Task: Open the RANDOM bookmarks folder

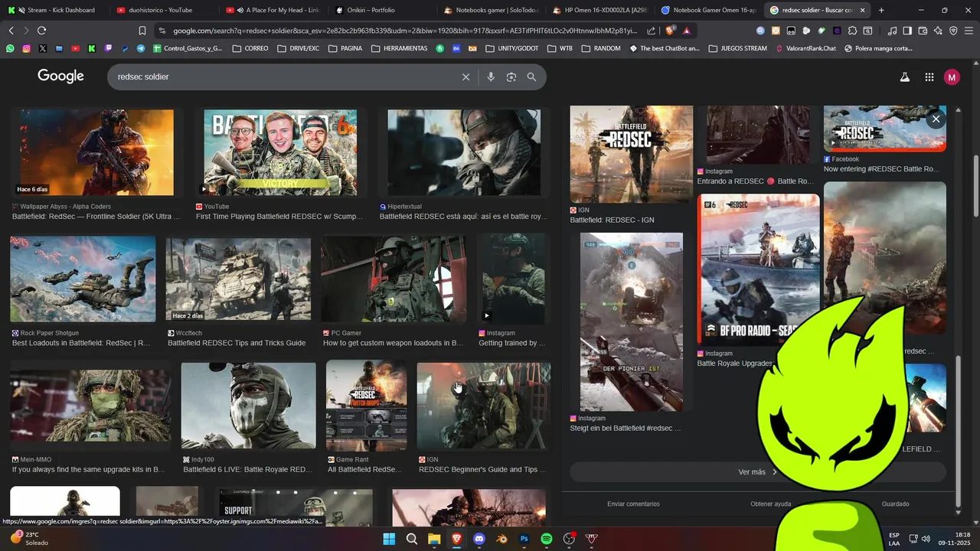Action: pyautogui.click(x=601, y=48)
